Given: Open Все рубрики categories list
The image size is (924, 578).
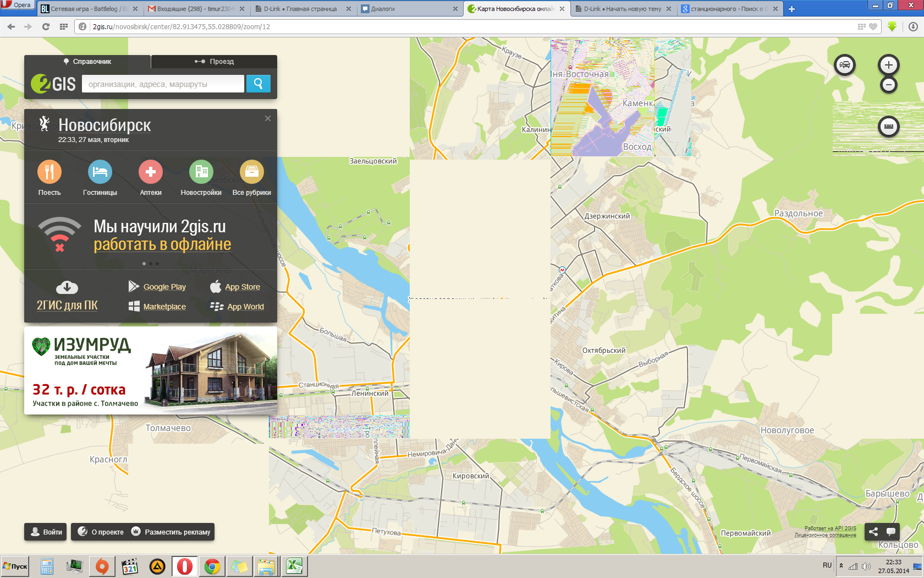Looking at the screenshot, I should pos(252,172).
